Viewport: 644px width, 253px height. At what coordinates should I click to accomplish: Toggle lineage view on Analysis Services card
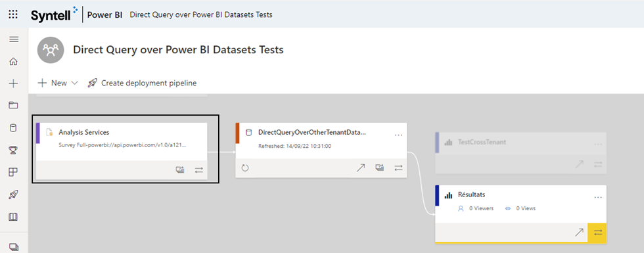(x=199, y=170)
